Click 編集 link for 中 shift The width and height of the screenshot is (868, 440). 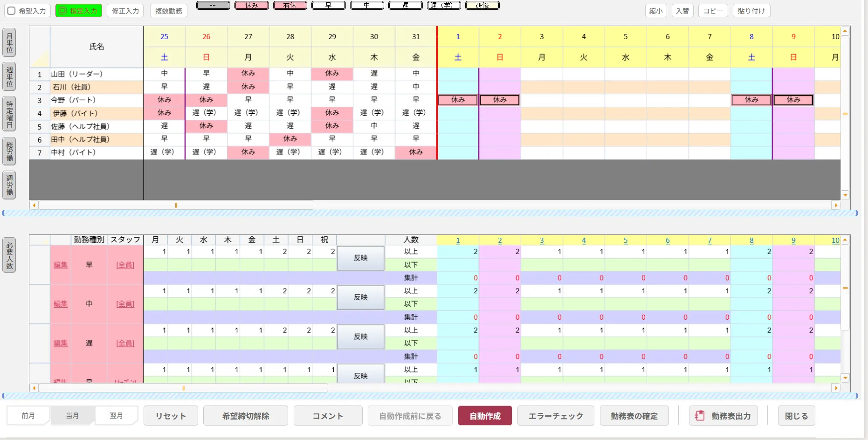coord(61,304)
